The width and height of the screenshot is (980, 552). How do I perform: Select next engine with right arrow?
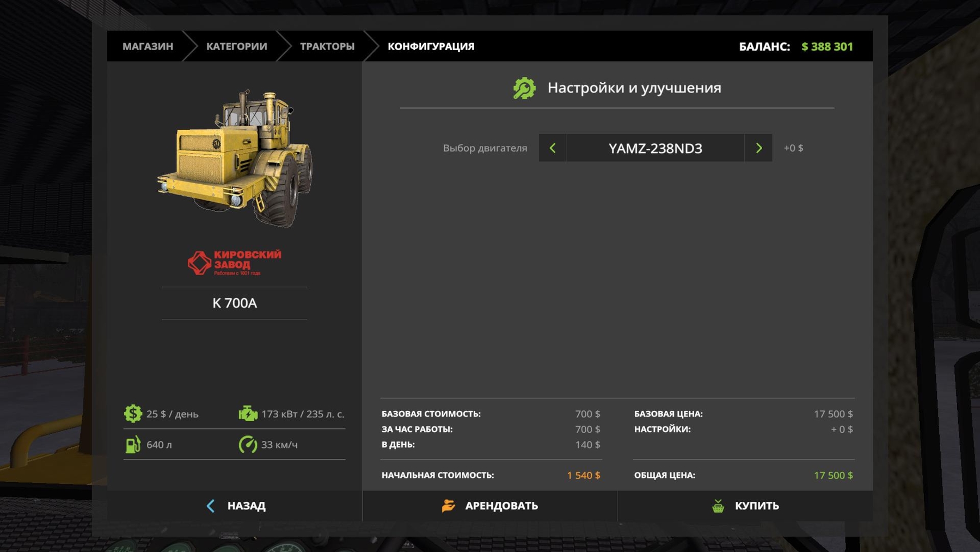(758, 148)
